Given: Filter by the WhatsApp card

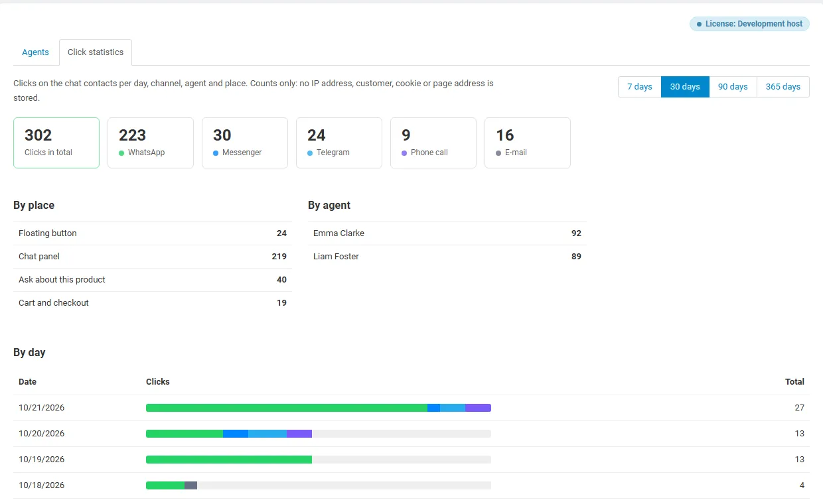Looking at the screenshot, I should point(151,143).
